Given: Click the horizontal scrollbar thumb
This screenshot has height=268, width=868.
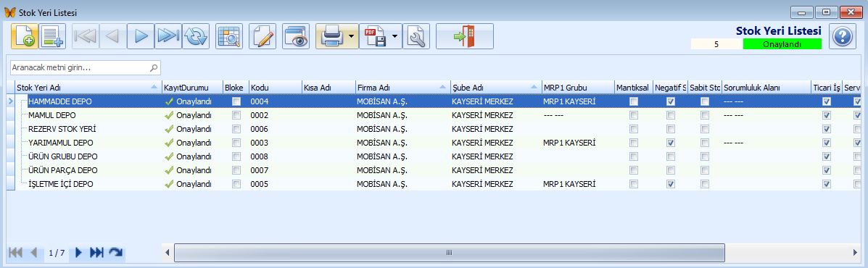Looking at the screenshot, I should pos(450,253).
